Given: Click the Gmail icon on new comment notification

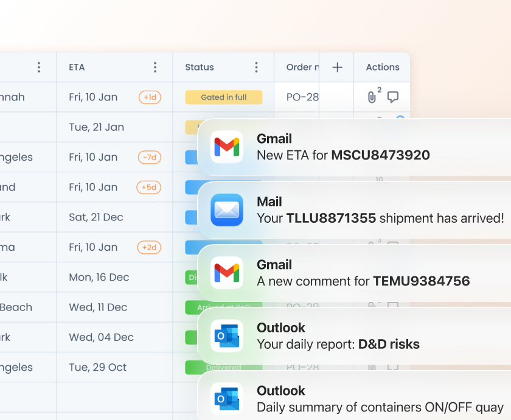Looking at the screenshot, I should click(227, 273).
